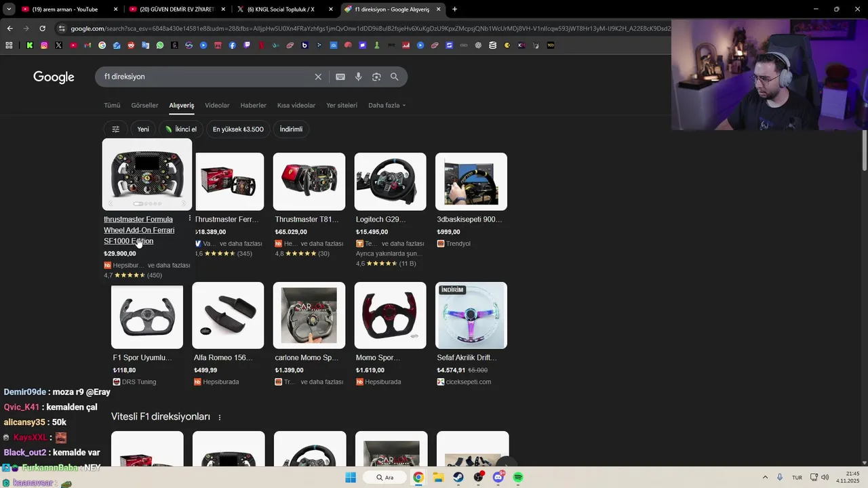Open the Sefaf Akrilik Drift product listing
868x488 pixels.
tap(467, 358)
